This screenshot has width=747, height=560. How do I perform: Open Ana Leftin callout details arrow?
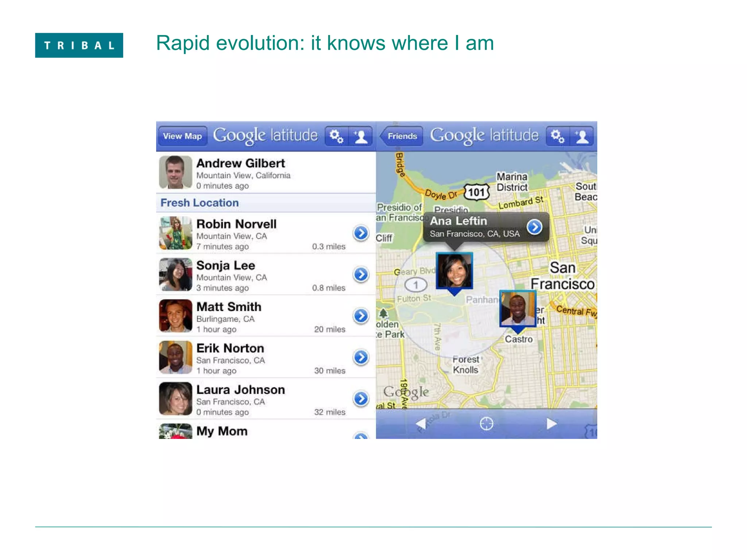(534, 227)
